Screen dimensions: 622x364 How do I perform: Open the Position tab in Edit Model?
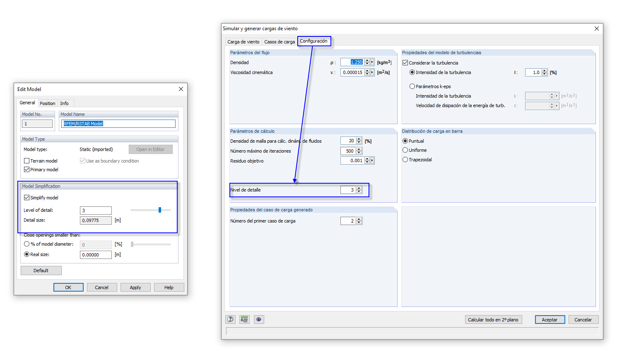pyautogui.click(x=47, y=103)
